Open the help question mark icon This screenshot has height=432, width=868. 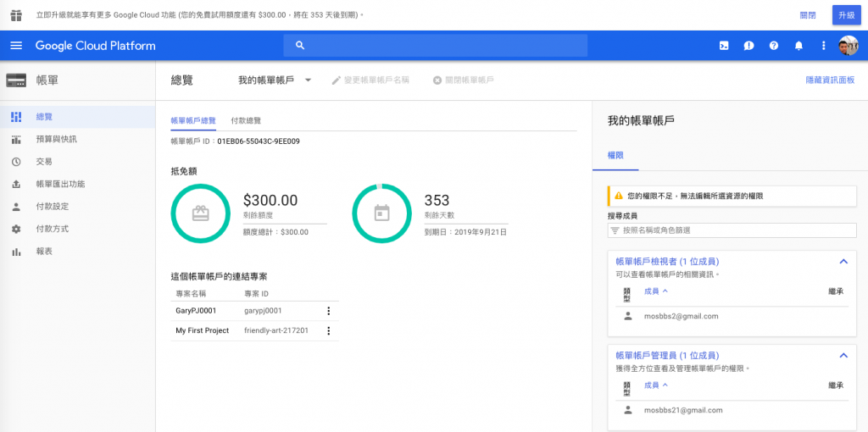point(774,46)
